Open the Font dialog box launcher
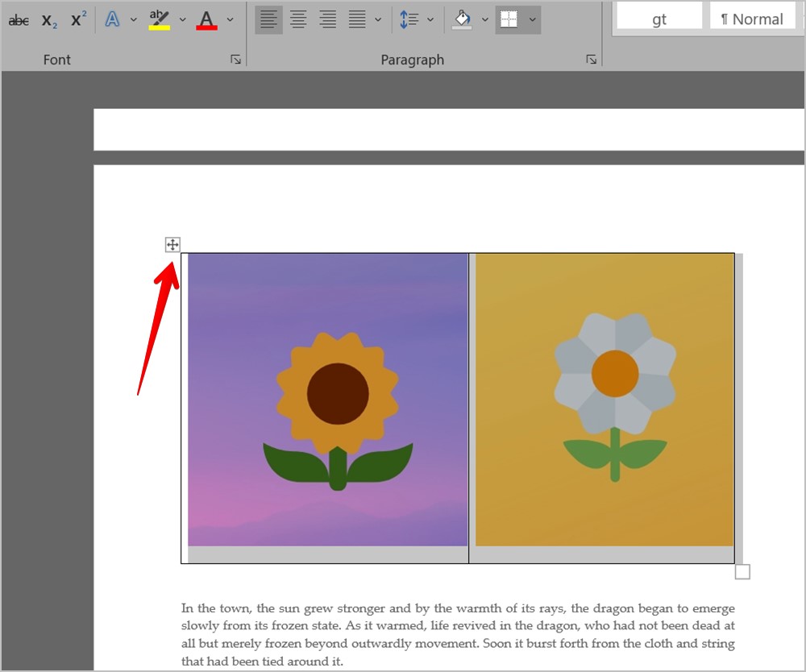Screen dimensions: 806x672 (x=235, y=59)
